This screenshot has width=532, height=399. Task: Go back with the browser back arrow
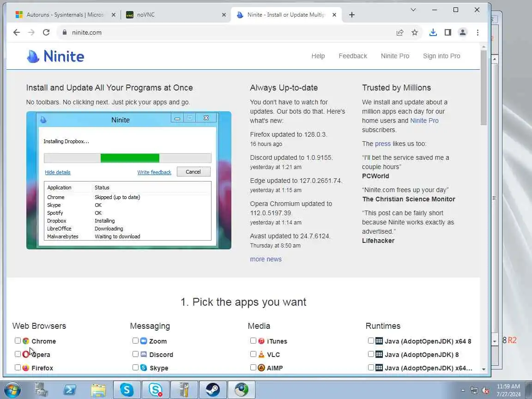pos(17,33)
